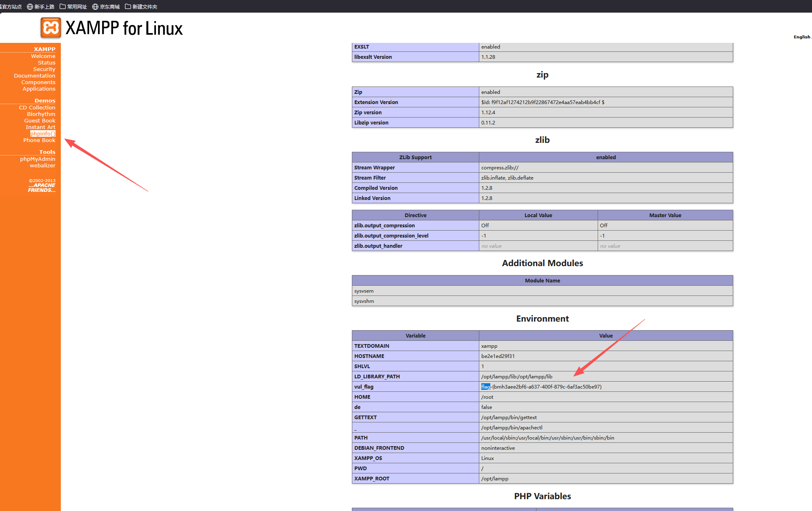Viewport: 812px width, 511px height.
Task: Open the Components sidebar link
Action: (38, 82)
